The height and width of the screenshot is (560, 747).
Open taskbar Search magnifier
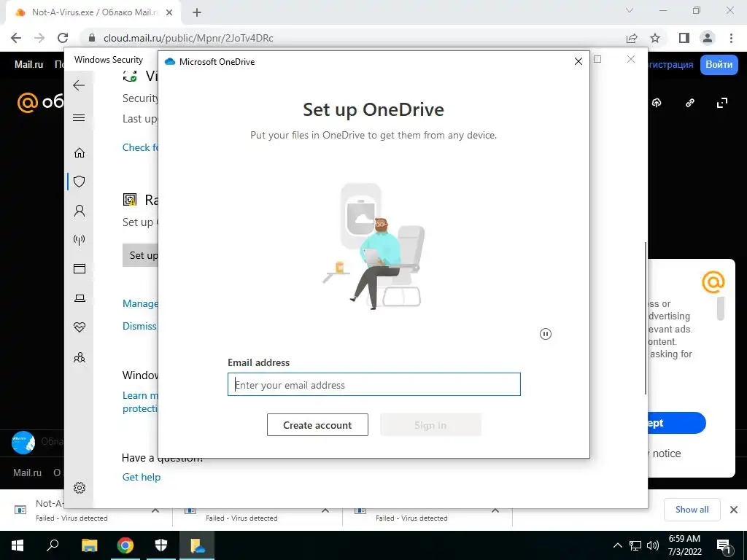(x=53, y=545)
